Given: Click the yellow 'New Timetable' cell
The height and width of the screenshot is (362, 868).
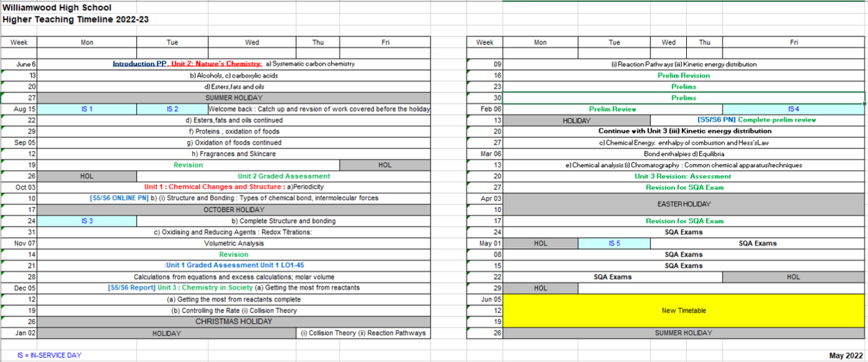Looking at the screenshot, I should (683, 310).
